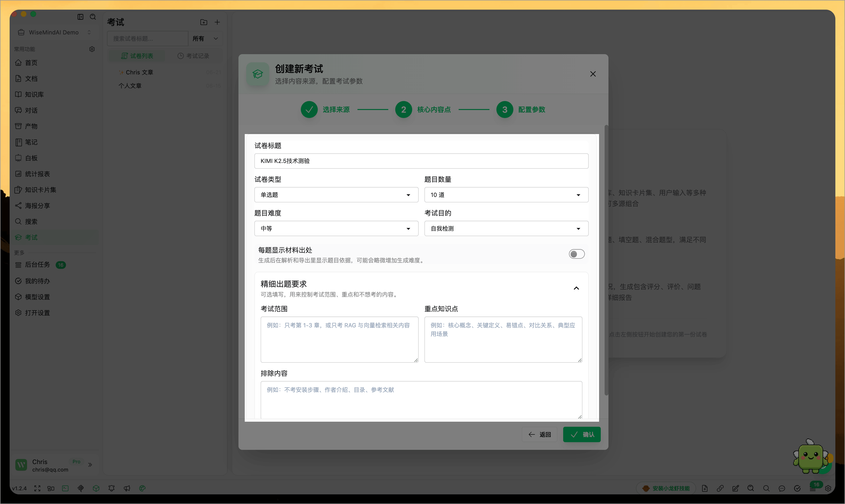Click the new document icon in the bottom right toolbar
The height and width of the screenshot is (504, 845).
pos(705,488)
